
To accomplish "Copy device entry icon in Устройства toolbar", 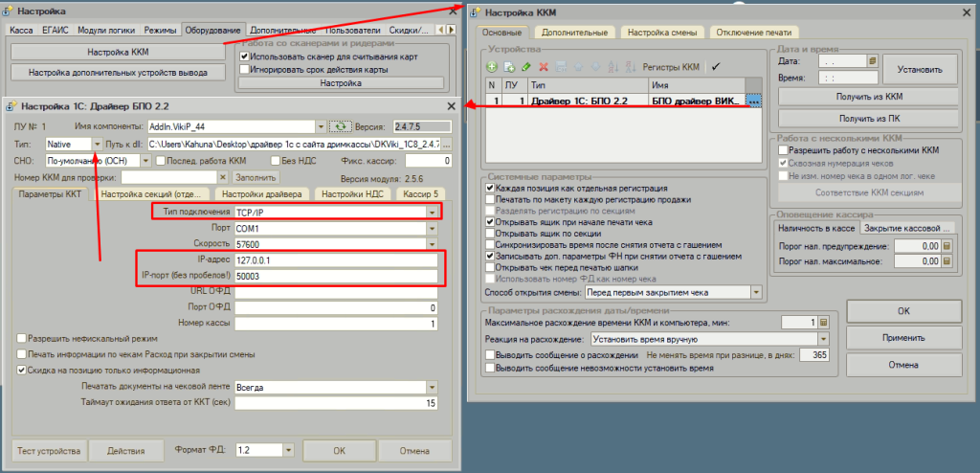I will point(509,66).
